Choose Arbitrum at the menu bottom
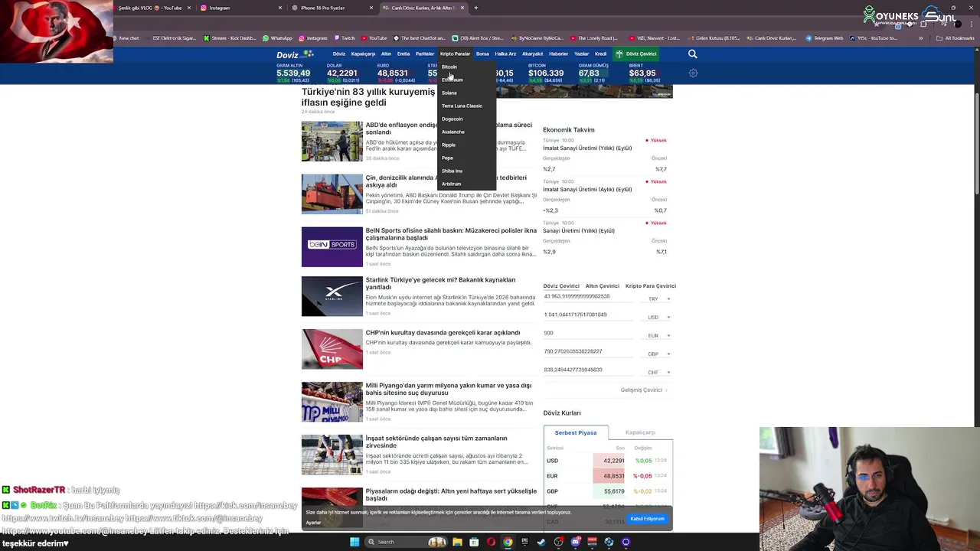The width and height of the screenshot is (980, 551). pos(452,184)
